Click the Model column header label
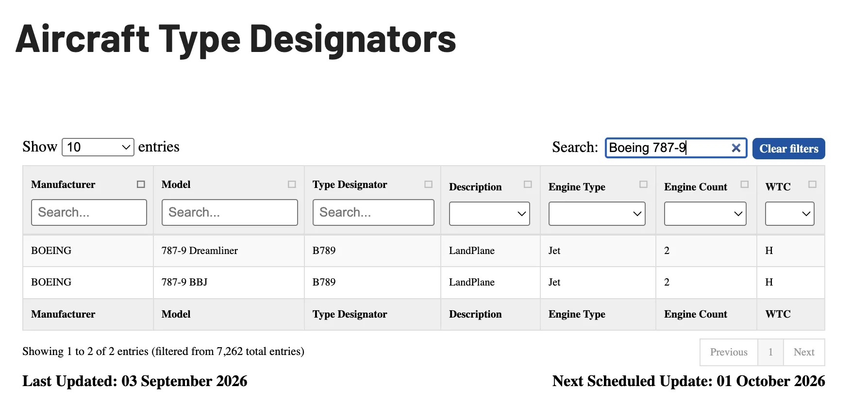 pyautogui.click(x=176, y=185)
